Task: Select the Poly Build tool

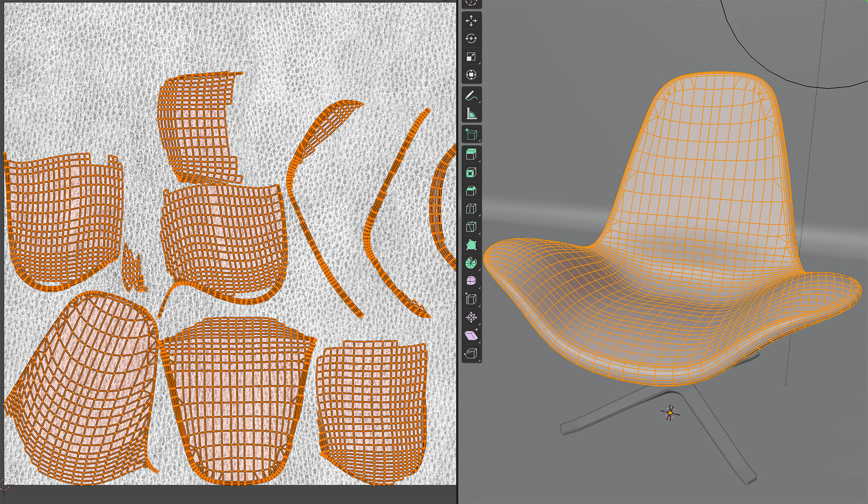Action: [x=471, y=245]
